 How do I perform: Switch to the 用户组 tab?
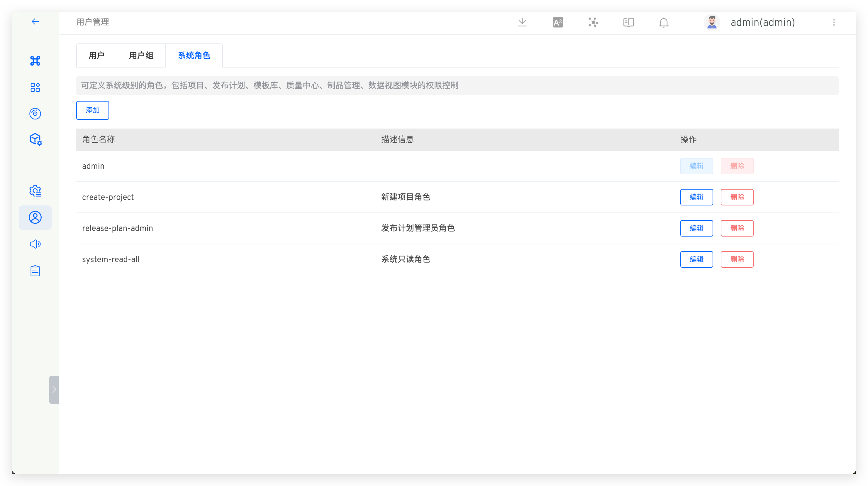click(x=141, y=55)
